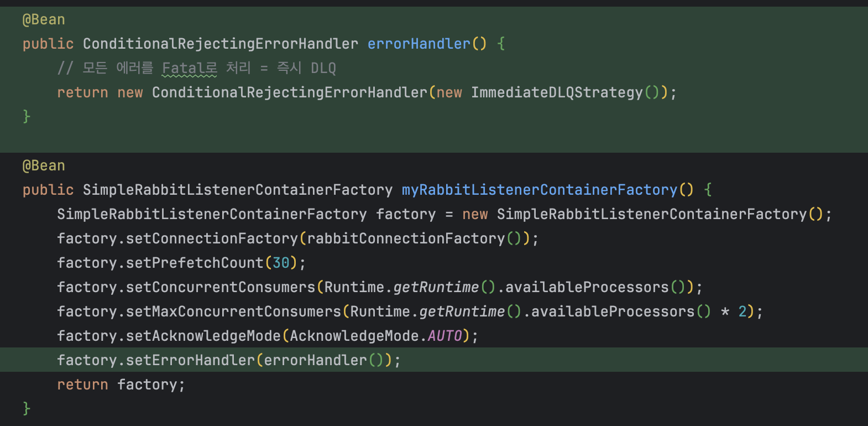Click the errorHandler method name declaration

(419, 44)
